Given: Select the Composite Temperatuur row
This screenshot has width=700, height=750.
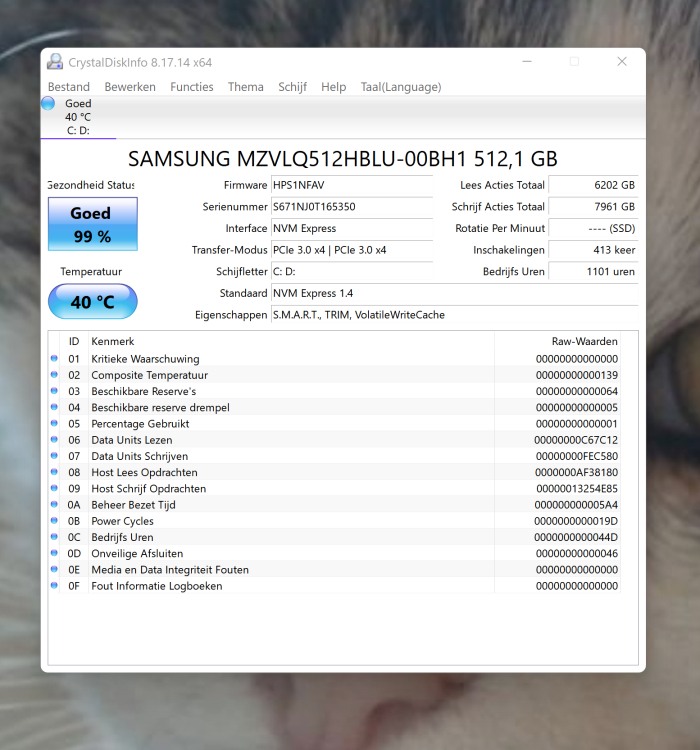Looking at the screenshot, I should tap(334, 375).
